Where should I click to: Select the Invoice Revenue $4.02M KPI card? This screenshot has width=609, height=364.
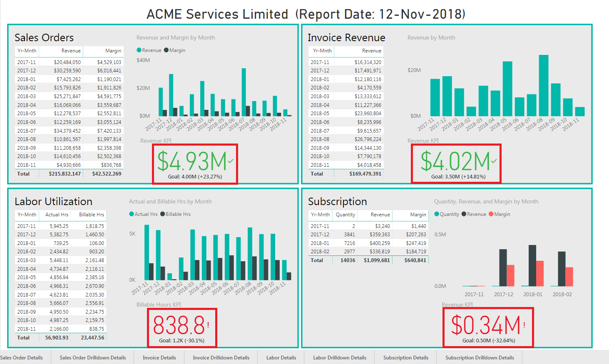click(456, 163)
